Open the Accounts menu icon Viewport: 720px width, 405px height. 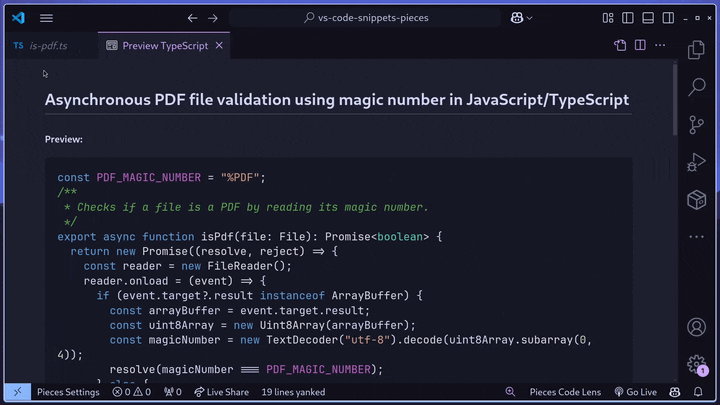click(x=697, y=327)
